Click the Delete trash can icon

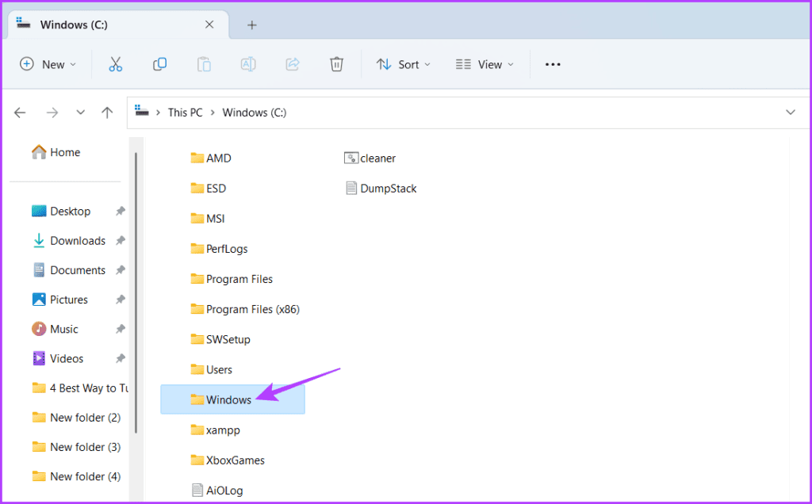coord(336,64)
